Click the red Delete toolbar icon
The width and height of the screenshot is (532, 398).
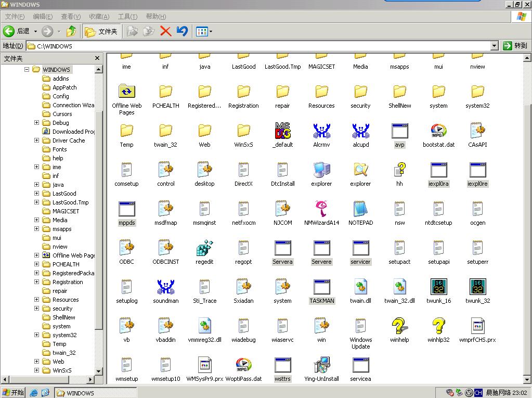[x=165, y=31]
